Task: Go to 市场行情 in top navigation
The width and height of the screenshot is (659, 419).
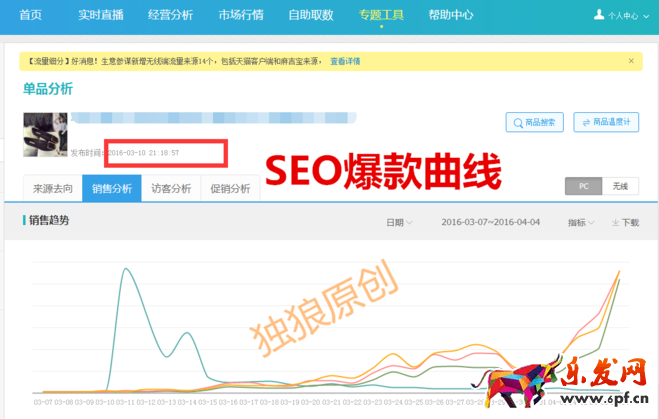Action: tap(241, 15)
